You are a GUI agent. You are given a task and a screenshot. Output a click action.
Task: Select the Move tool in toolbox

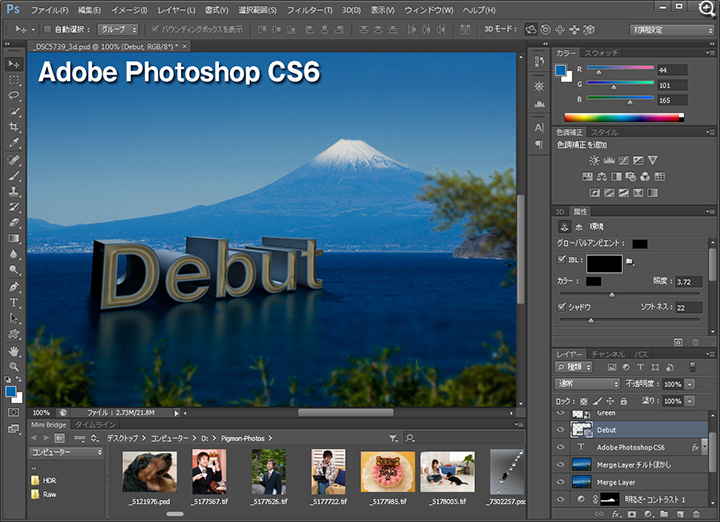(14, 64)
